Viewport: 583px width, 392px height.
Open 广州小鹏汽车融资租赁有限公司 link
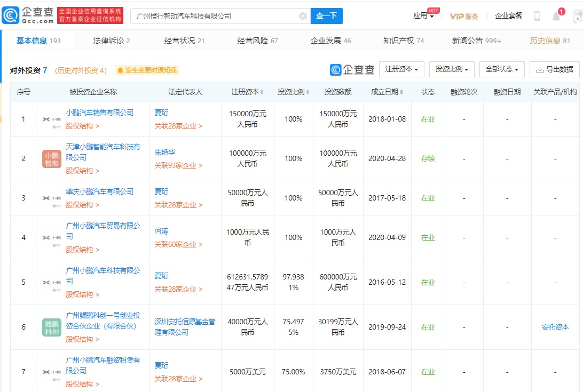click(x=103, y=365)
